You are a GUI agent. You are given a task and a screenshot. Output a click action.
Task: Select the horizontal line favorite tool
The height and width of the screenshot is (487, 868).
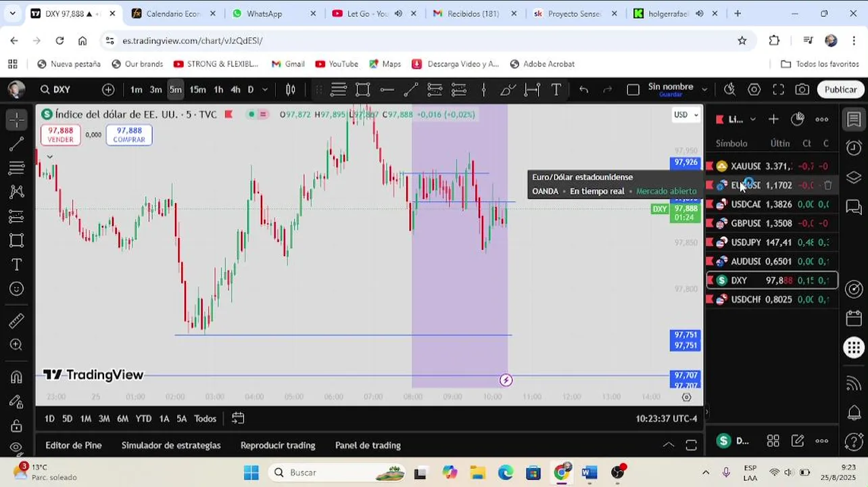tap(387, 89)
